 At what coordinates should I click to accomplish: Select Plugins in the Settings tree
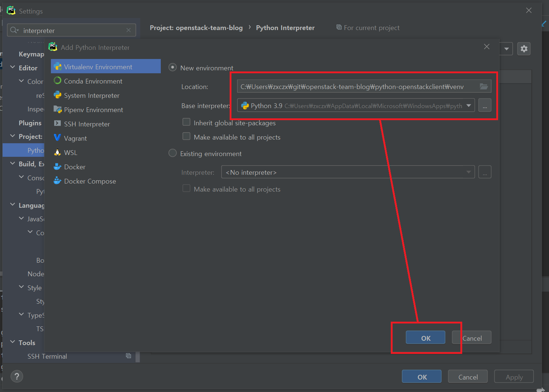(30, 123)
